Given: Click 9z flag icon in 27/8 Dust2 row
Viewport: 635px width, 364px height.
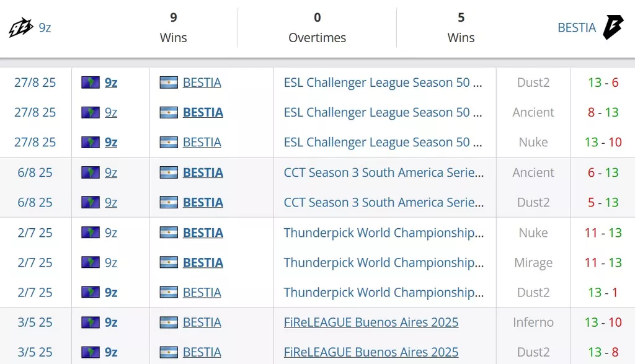Looking at the screenshot, I should [91, 82].
